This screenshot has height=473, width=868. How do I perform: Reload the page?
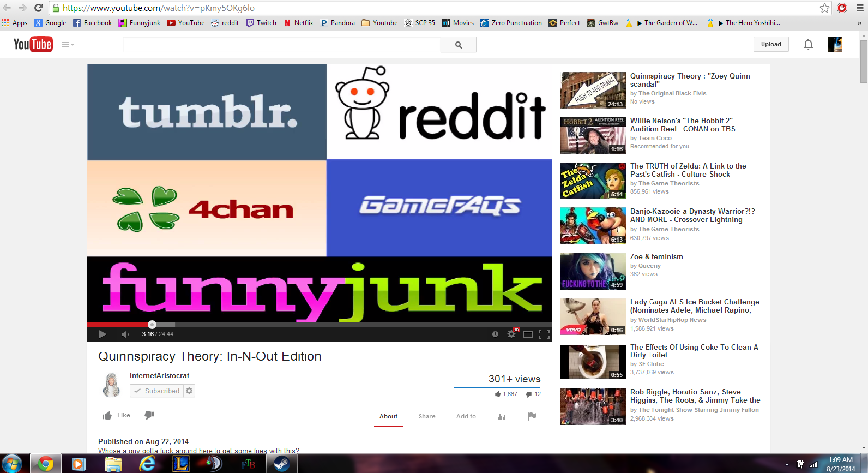coord(38,8)
